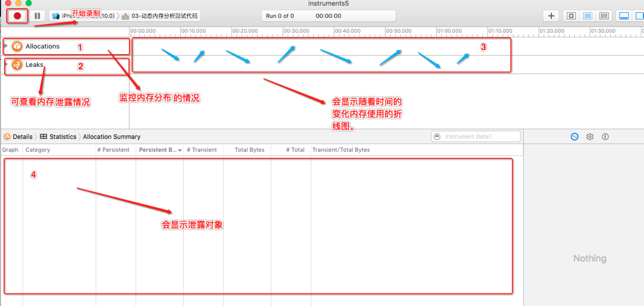
Task: Click the Extended Detail (E) inspector icon
Action: click(x=606, y=136)
